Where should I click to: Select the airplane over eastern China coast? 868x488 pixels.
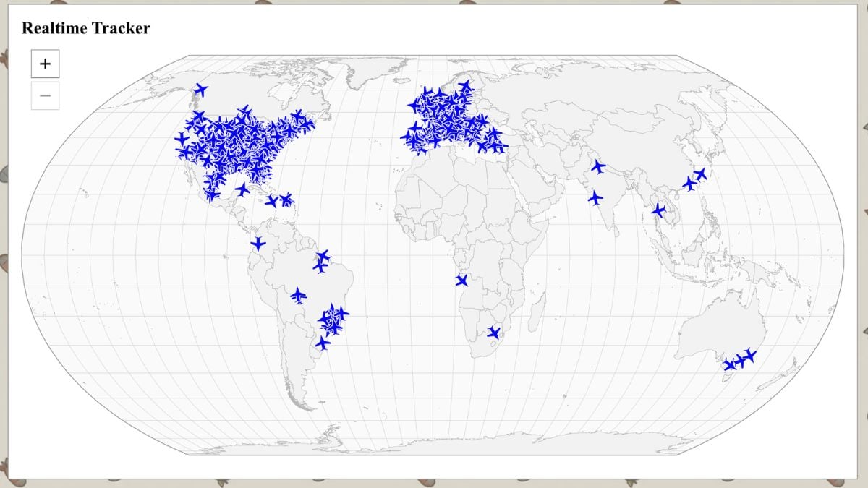[x=689, y=184]
